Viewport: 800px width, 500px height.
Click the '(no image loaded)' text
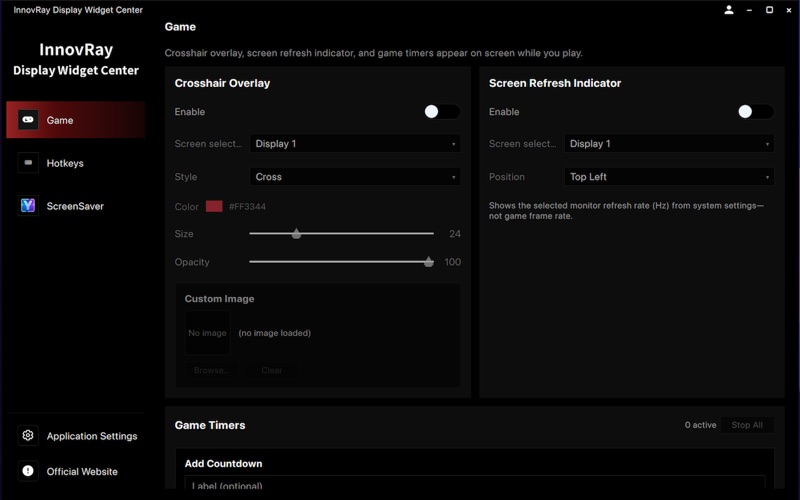coord(274,333)
